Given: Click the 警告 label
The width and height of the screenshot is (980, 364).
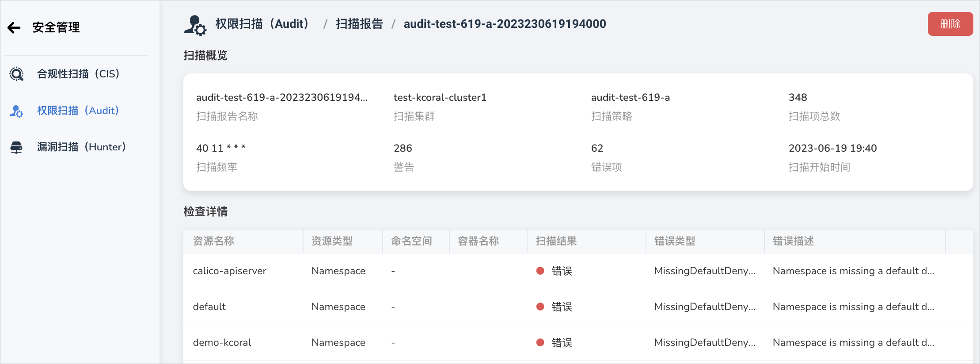Looking at the screenshot, I should (404, 167).
